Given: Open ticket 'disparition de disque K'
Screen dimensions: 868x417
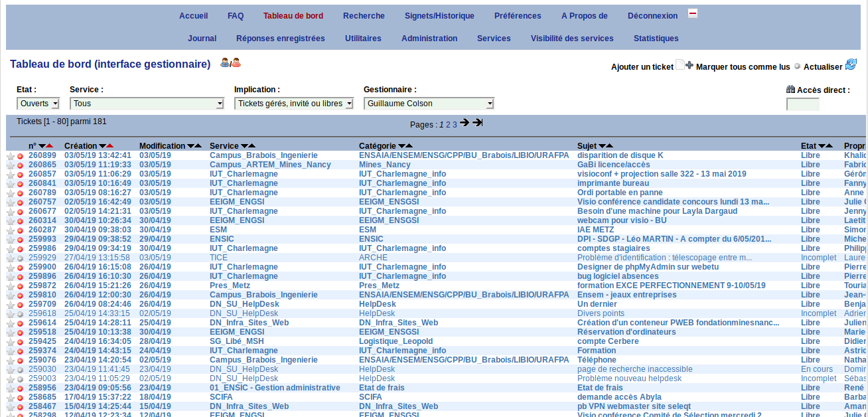Looking at the screenshot, I should point(620,155).
